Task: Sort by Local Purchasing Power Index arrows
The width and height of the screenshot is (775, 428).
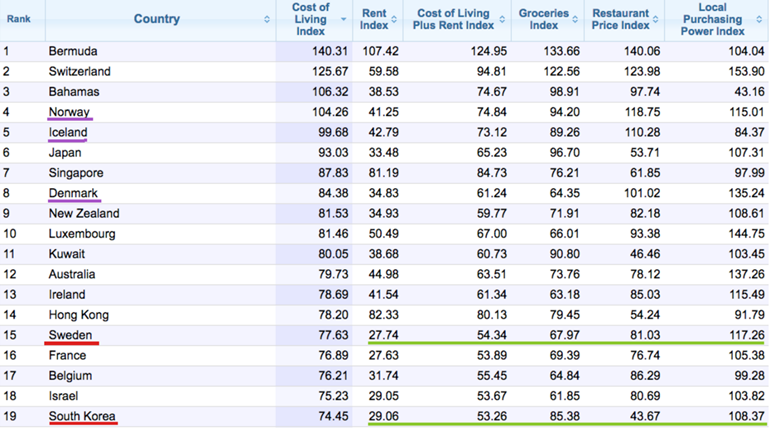Action: [x=759, y=19]
